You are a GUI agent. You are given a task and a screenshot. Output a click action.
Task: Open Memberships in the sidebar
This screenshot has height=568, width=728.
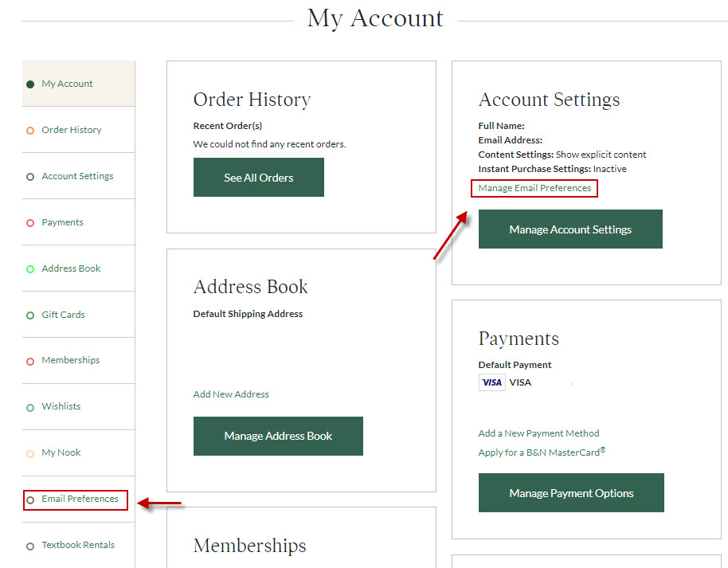[71, 360]
